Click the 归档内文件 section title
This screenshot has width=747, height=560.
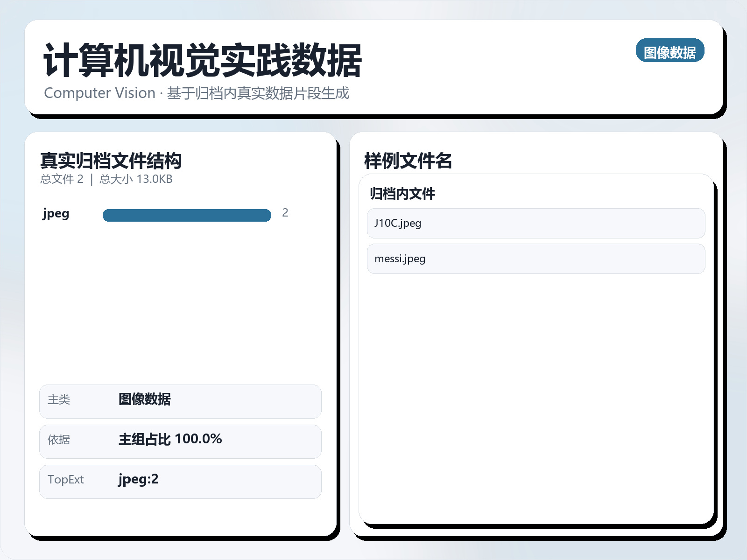click(x=402, y=194)
